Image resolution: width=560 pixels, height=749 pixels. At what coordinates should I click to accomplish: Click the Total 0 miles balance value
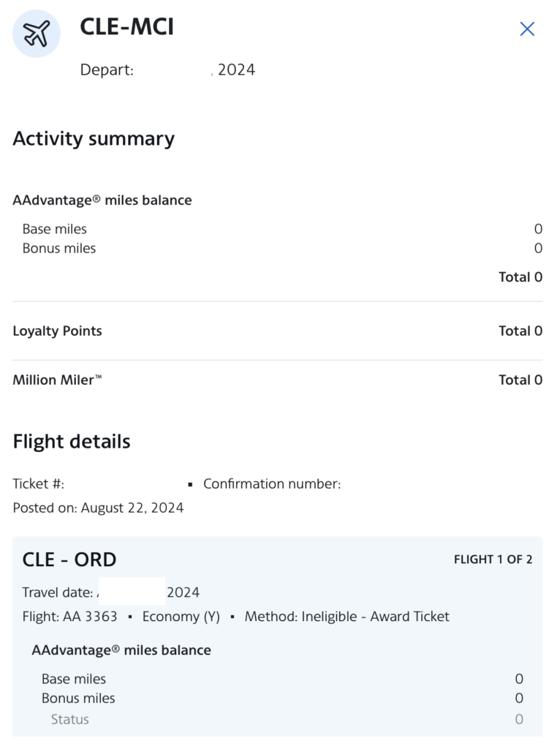pos(521,276)
